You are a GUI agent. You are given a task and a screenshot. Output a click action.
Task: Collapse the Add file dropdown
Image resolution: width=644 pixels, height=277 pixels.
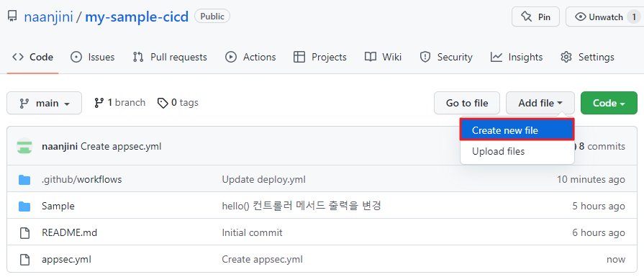pyautogui.click(x=540, y=103)
